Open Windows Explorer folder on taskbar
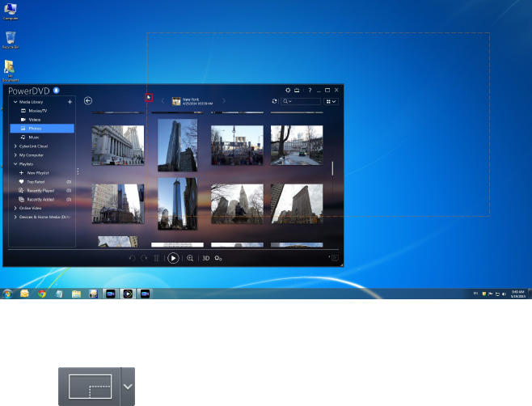The height and width of the screenshot is (406, 532). pyautogui.click(x=76, y=294)
